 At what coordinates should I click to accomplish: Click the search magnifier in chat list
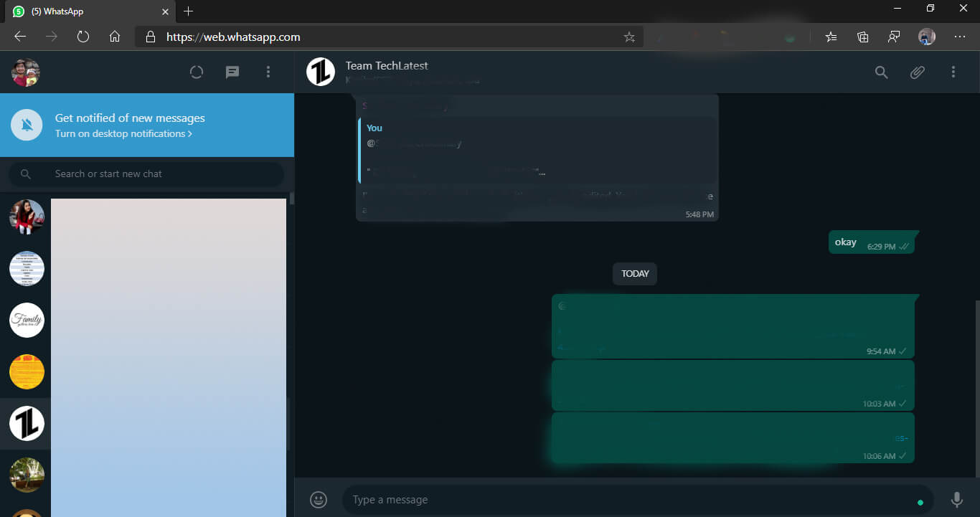pyautogui.click(x=26, y=174)
